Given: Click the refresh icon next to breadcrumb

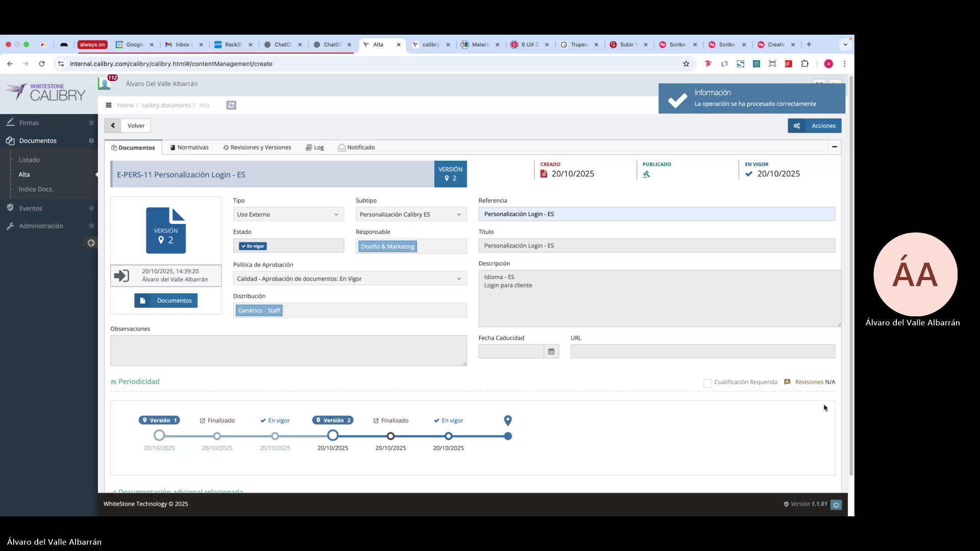Looking at the screenshot, I should click(231, 105).
